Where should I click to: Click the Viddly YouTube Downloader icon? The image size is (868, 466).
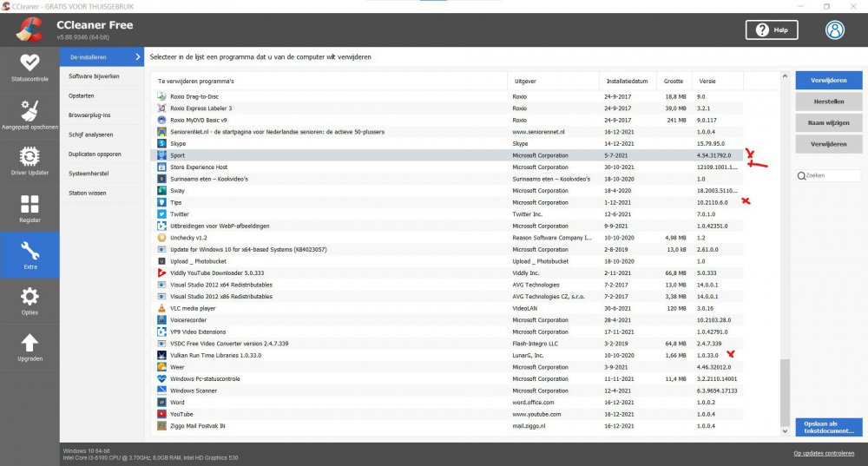point(161,272)
